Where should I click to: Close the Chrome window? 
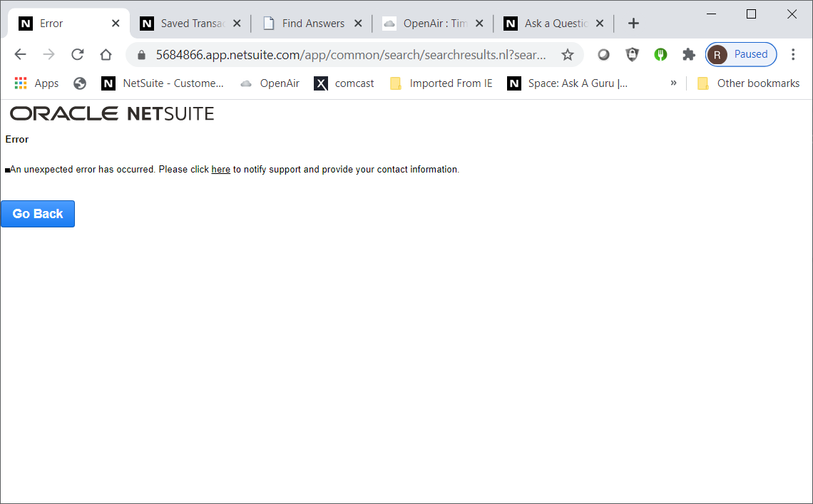tap(792, 14)
